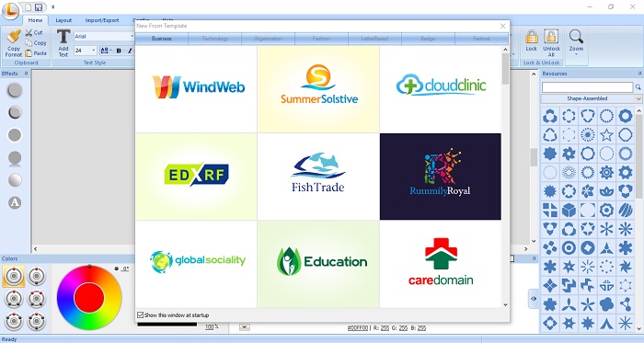Screen dimensions: 644x343
Task: Choose the Education logo template
Action: tap(318, 264)
